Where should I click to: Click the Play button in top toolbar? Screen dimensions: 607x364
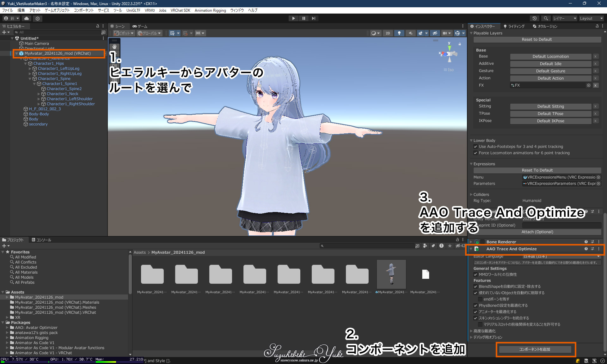coord(293,18)
